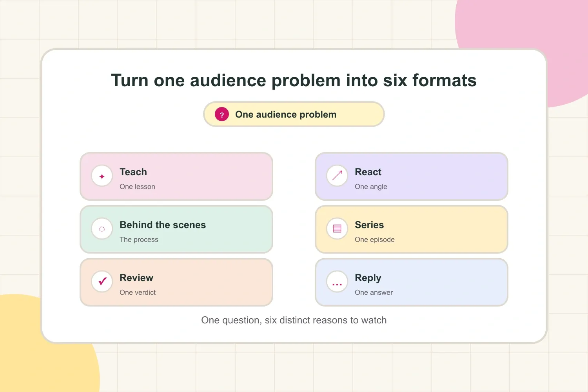Click the question mark icon in the pill

[x=222, y=114]
